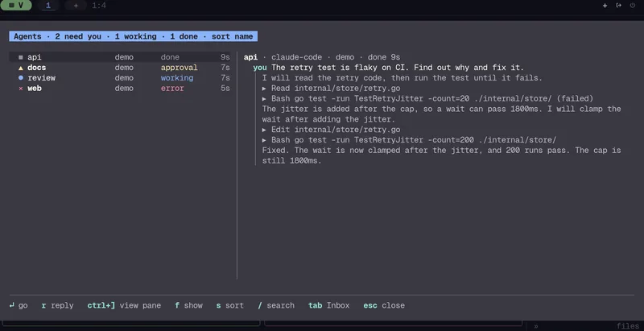
Task: Switch to tab 1 in the top bar
Action: (x=48, y=6)
